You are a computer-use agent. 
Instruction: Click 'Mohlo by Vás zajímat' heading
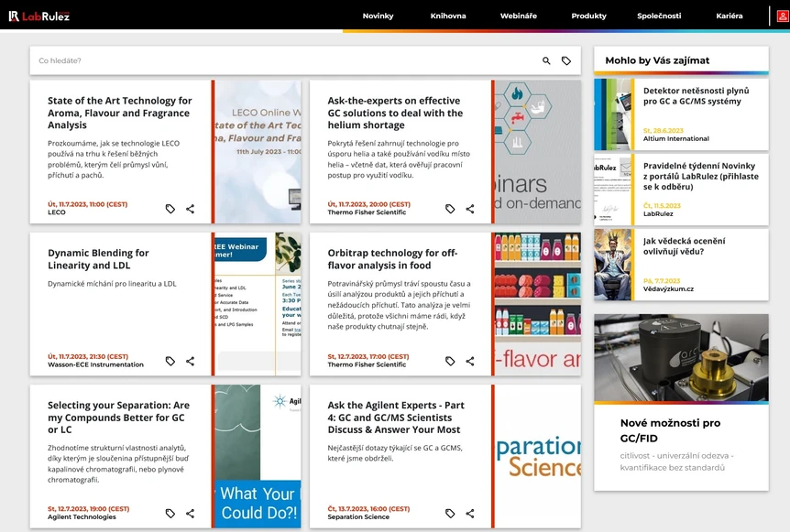click(x=657, y=60)
